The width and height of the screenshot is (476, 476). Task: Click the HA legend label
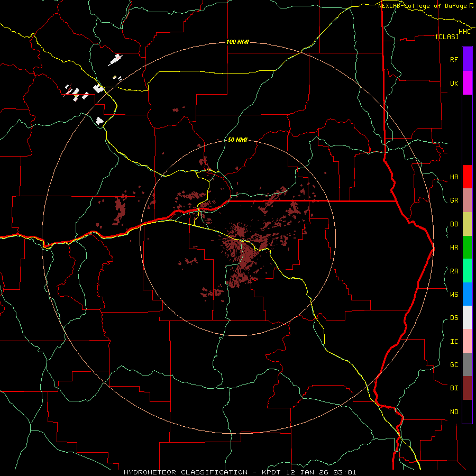pyautogui.click(x=454, y=177)
